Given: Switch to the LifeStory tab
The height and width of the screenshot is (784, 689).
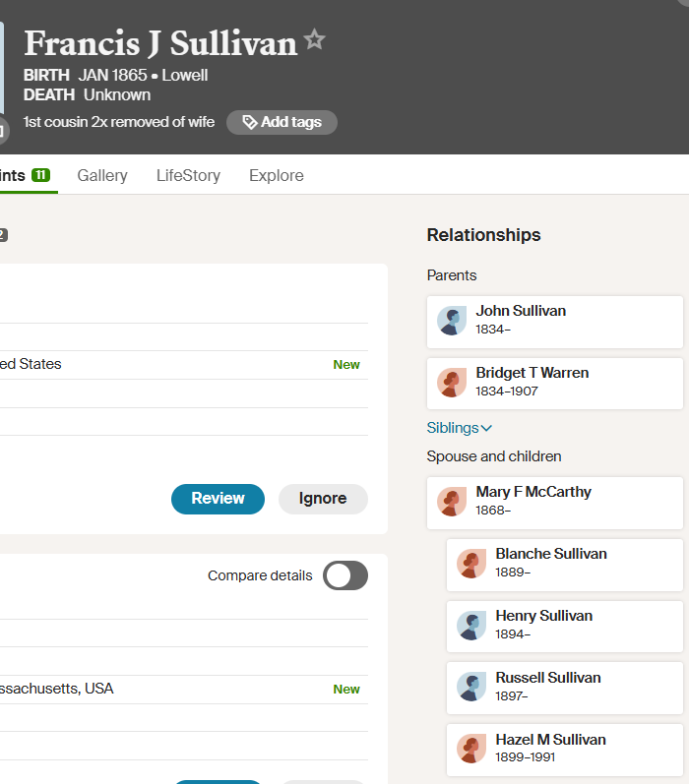Looking at the screenshot, I should [x=188, y=175].
